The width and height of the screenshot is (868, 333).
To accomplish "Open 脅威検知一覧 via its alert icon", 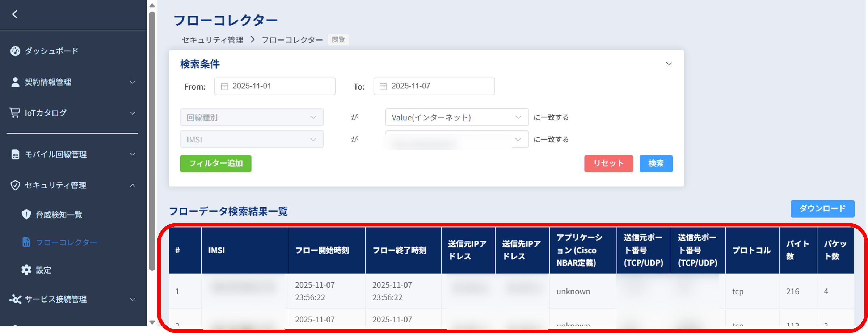I will (26, 214).
